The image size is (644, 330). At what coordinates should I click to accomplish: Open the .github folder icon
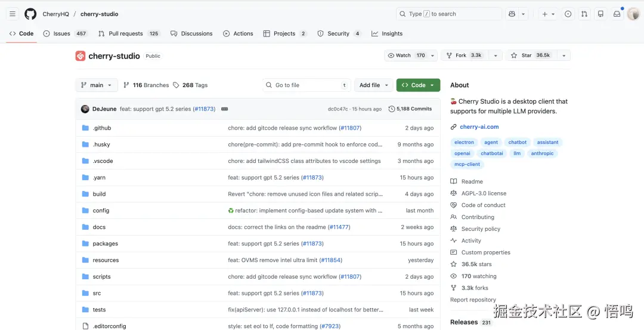tap(85, 128)
